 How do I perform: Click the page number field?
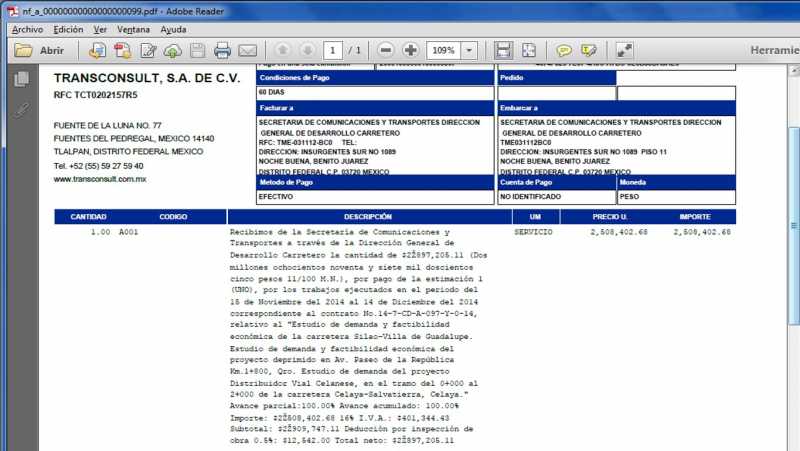[333, 50]
